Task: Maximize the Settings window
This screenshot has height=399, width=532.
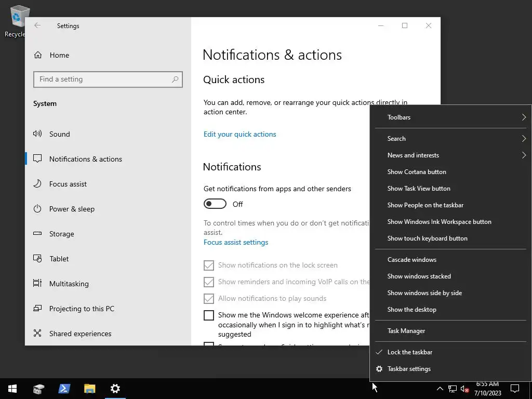Action: tap(404, 25)
